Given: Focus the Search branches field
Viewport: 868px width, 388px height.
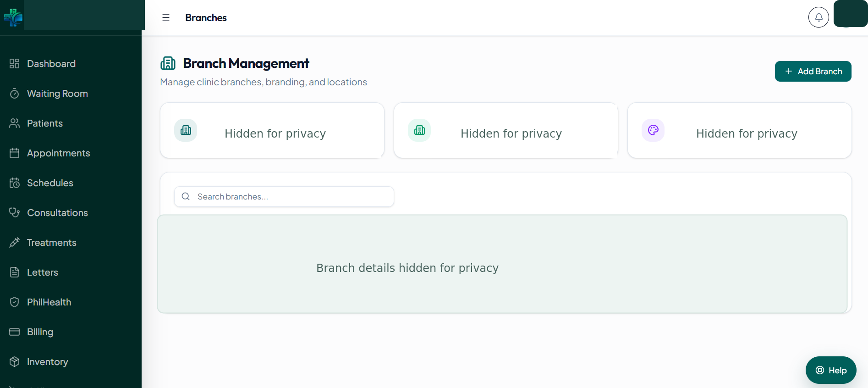Looking at the screenshot, I should click(x=284, y=197).
